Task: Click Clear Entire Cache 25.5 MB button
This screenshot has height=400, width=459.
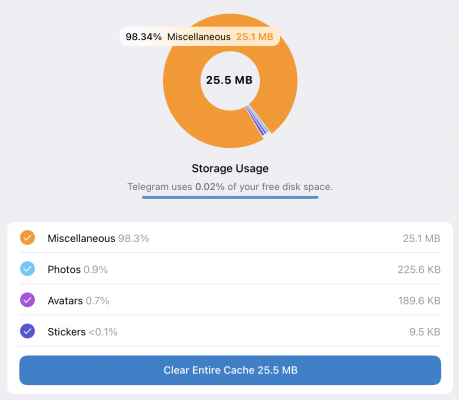Action: (230, 370)
